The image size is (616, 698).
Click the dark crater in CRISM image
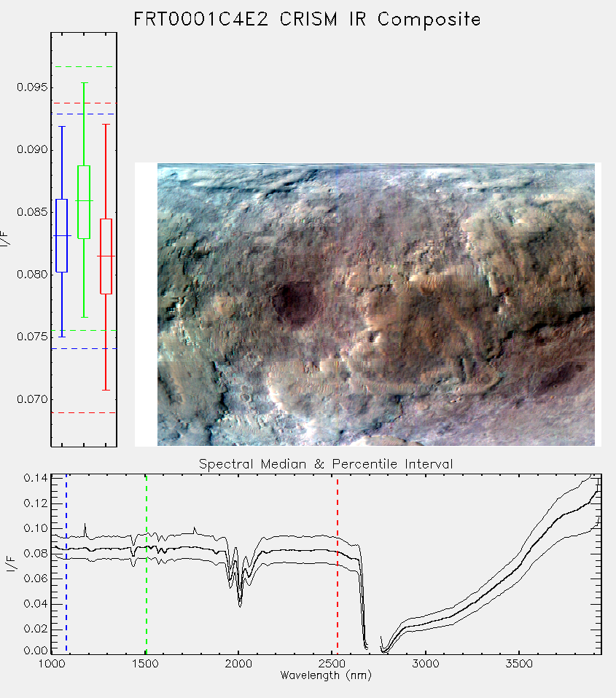coord(294,302)
